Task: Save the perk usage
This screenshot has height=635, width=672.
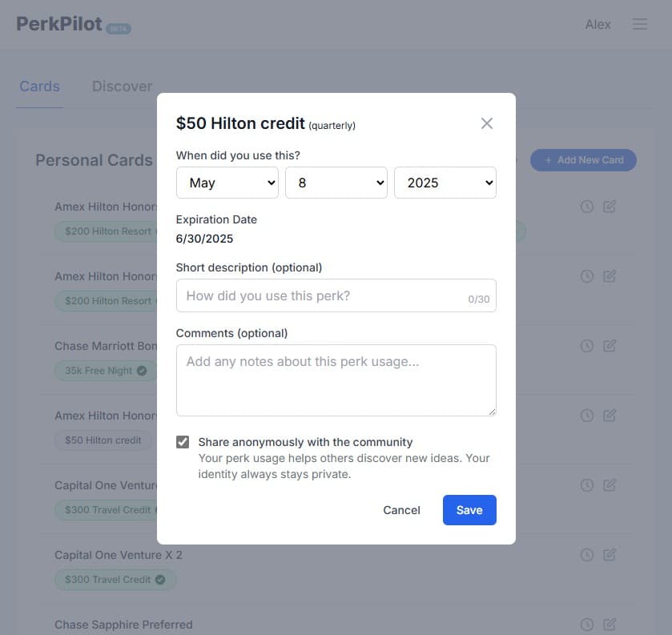Action: 469,510
